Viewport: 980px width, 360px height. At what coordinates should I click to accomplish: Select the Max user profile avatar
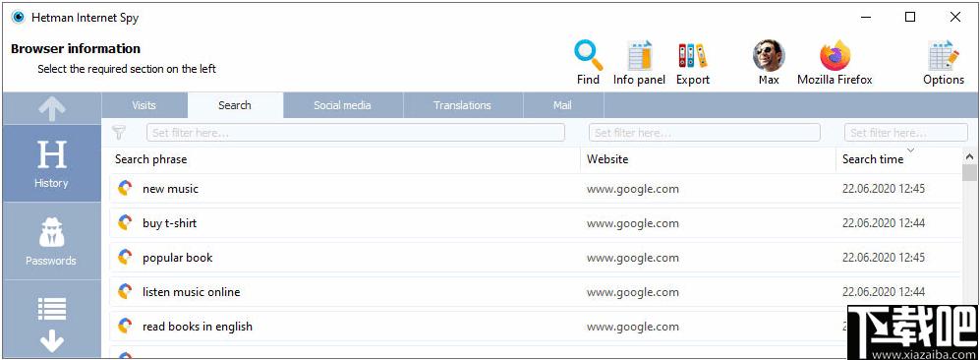click(x=769, y=56)
